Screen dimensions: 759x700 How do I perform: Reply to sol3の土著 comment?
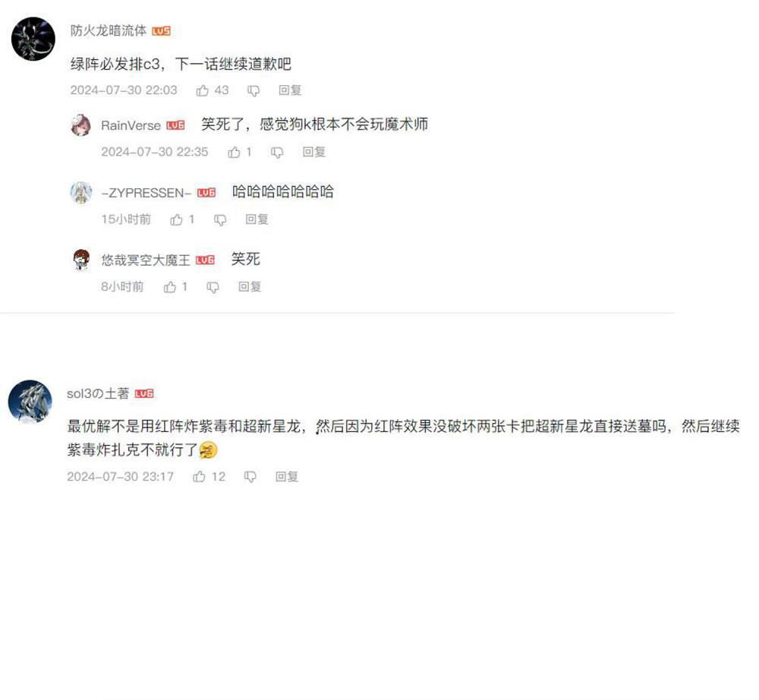pyautogui.click(x=287, y=477)
